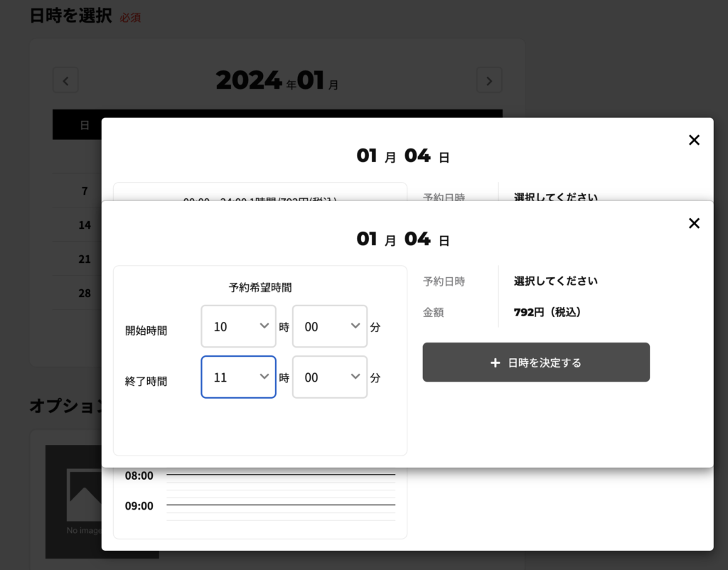The image size is (728, 570).
Task: Expand the 終了時間 minute dropdown
Action: click(329, 377)
